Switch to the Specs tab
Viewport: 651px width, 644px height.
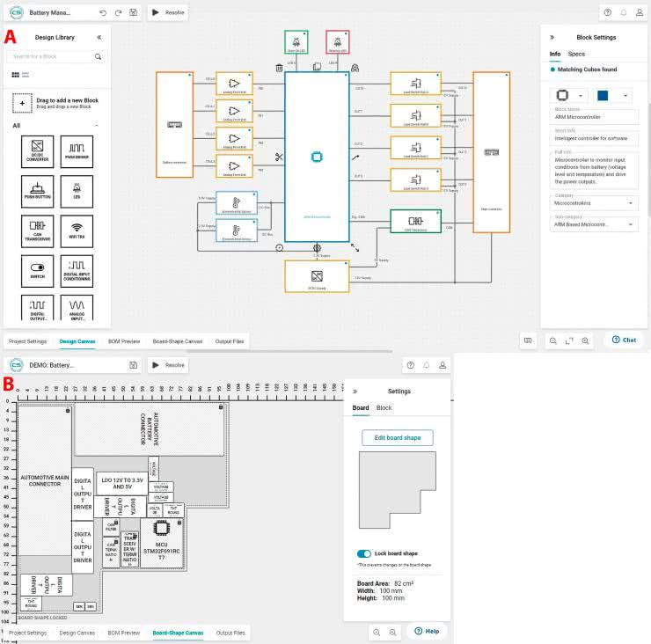[x=576, y=55]
